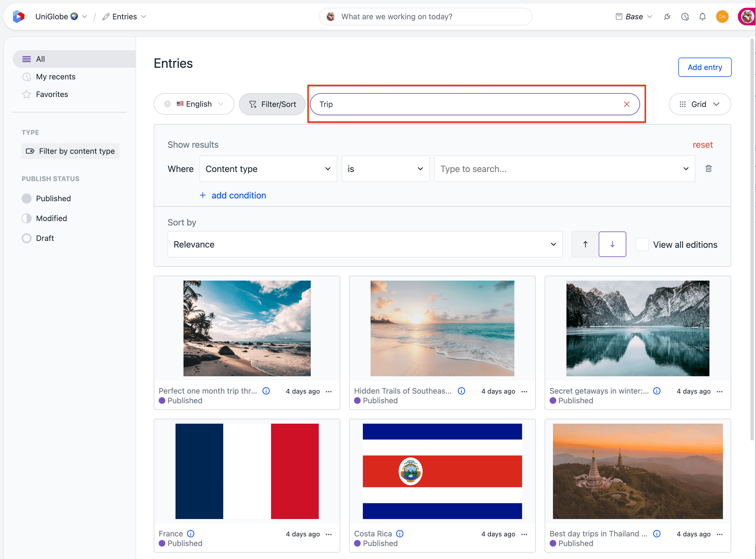Image resolution: width=756 pixels, height=559 pixels.
Task: Show info for Perfect one month trip entry
Action: [x=266, y=391]
